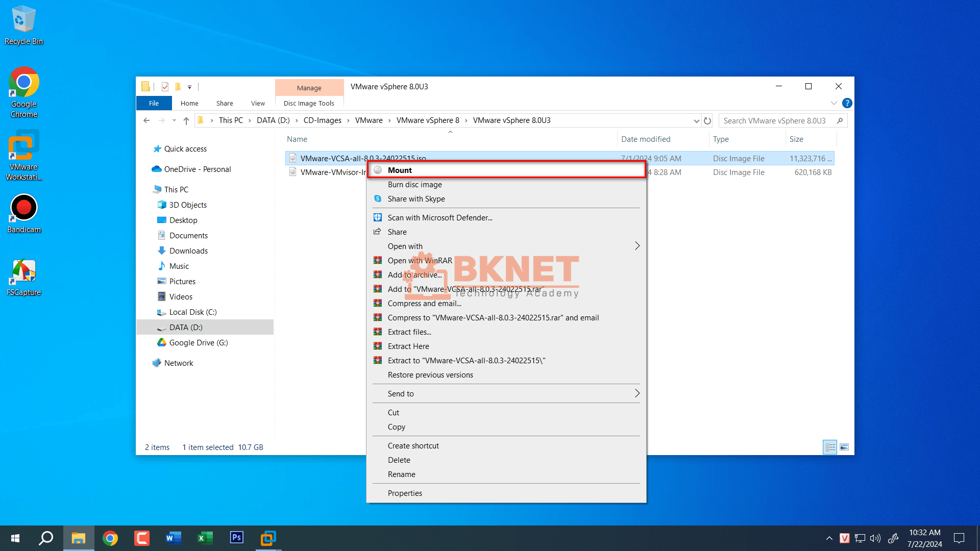Click the up-one-level arrow icon
The image size is (980, 551).
tap(186, 121)
